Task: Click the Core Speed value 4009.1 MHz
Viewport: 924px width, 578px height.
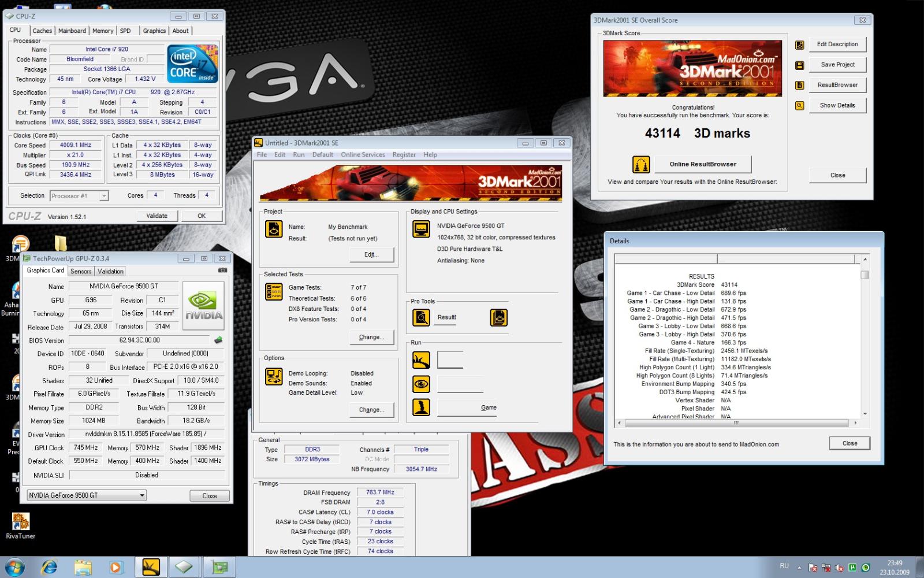Action: click(x=76, y=145)
